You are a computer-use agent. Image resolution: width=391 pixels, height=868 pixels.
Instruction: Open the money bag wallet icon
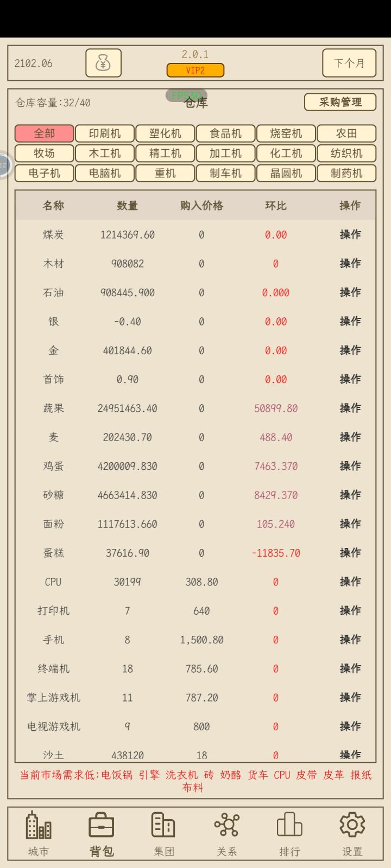(103, 63)
